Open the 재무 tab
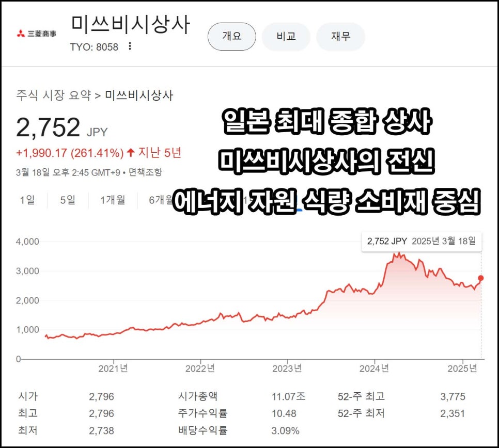 pos(340,36)
